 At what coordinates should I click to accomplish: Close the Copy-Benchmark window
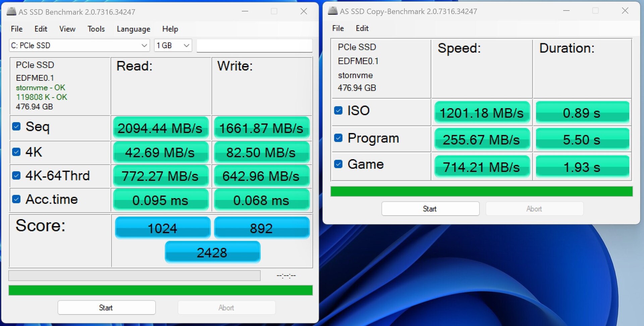pos(625,11)
